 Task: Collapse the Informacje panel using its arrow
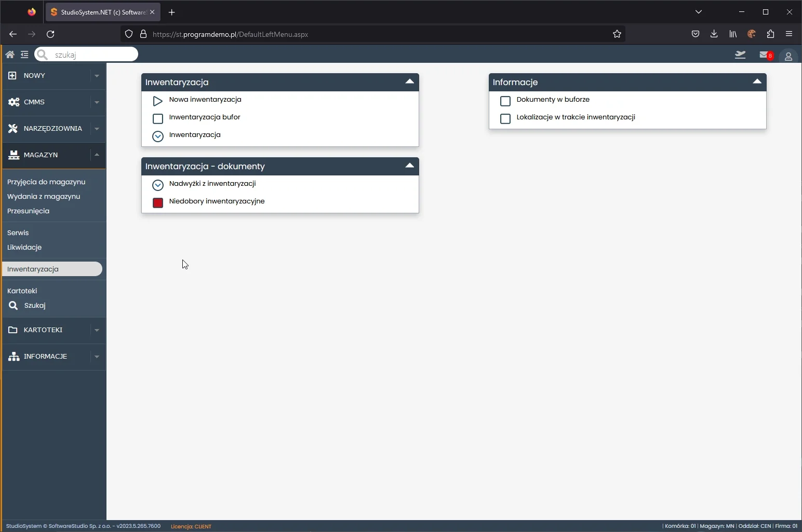tap(757, 81)
